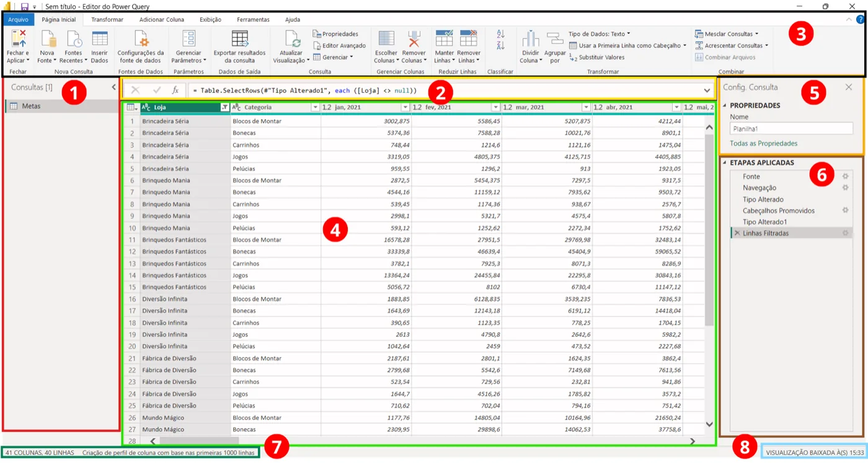Click Remover Linhas icon
This screenshot has height=463, width=868.
click(469, 38)
